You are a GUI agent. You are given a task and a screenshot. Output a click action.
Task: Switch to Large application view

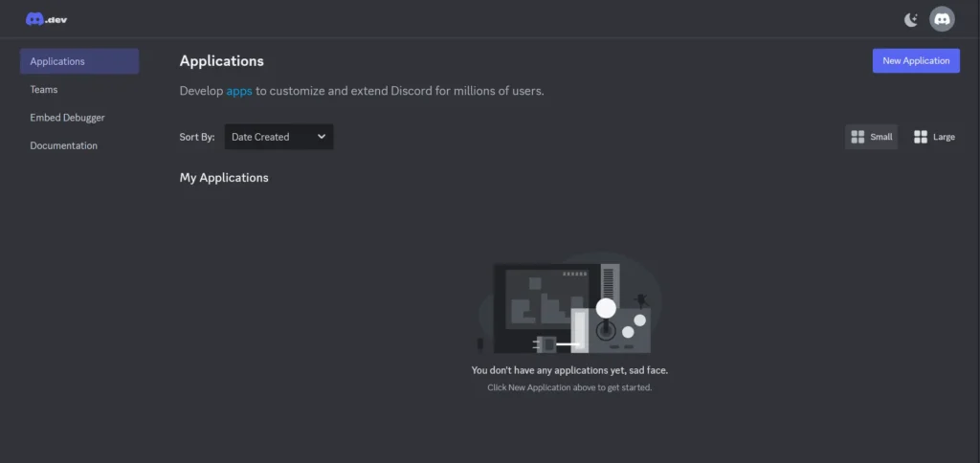click(x=934, y=137)
